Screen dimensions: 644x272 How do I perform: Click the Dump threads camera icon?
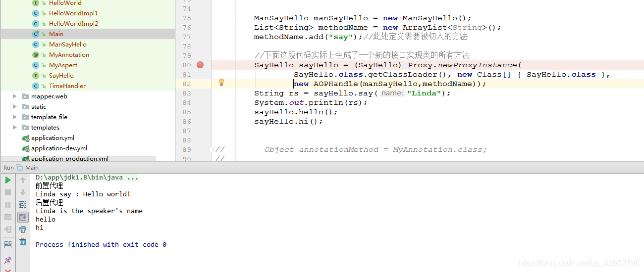[8, 217]
